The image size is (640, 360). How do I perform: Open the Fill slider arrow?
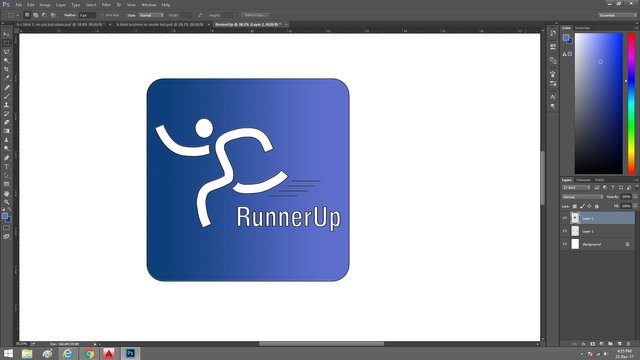tap(635, 206)
